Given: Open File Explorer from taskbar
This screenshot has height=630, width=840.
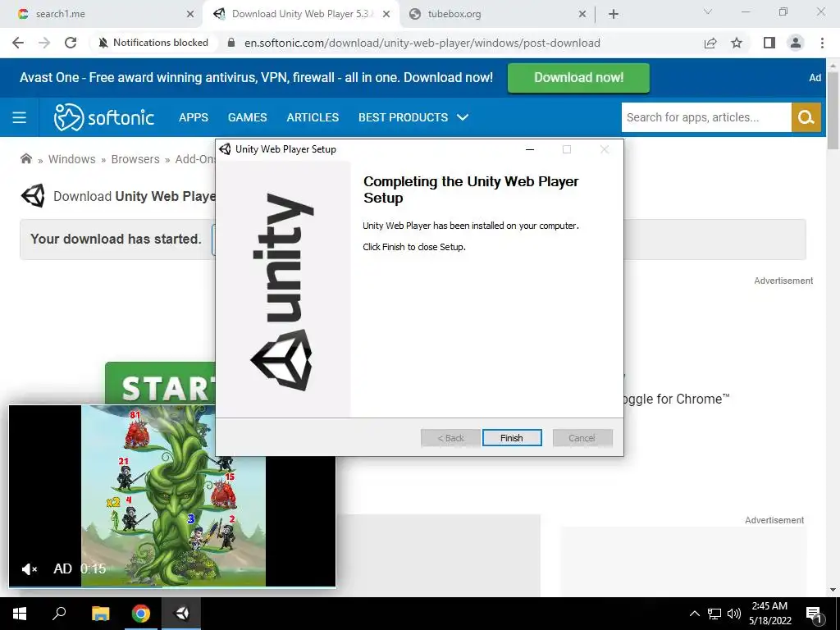Looking at the screenshot, I should pos(100,614).
